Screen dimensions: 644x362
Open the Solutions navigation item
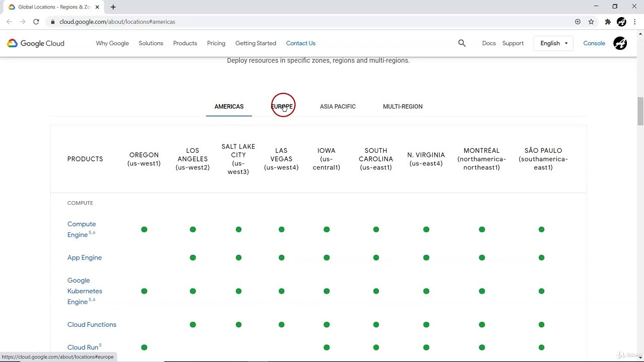(x=151, y=43)
